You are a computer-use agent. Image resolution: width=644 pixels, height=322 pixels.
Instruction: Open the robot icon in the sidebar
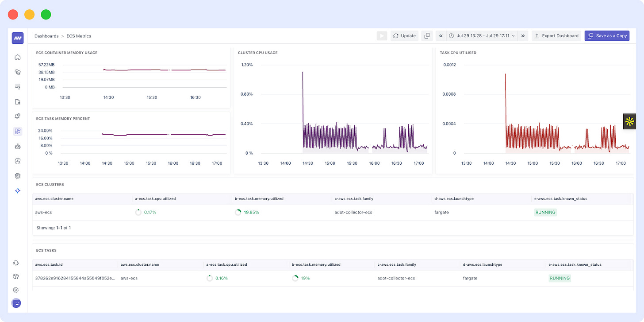click(18, 146)
